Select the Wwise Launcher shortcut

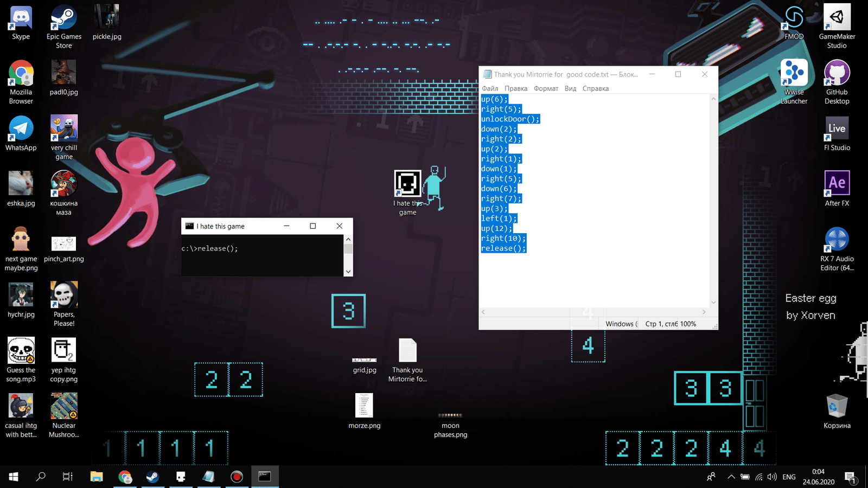tap(794, 82)
